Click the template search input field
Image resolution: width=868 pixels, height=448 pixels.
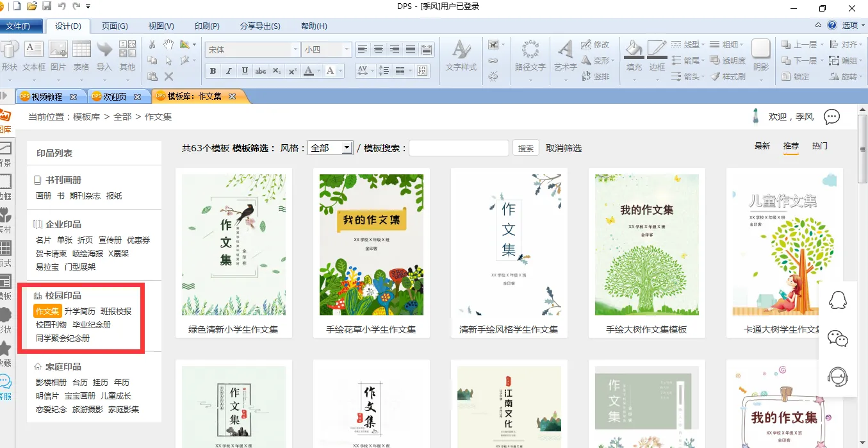point(459,148)
